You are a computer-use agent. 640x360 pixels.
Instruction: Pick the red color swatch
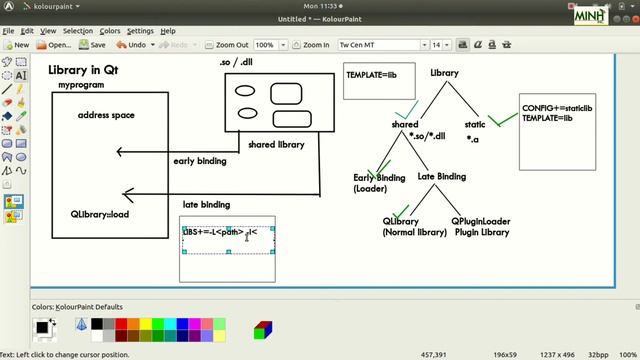[121, 324]
